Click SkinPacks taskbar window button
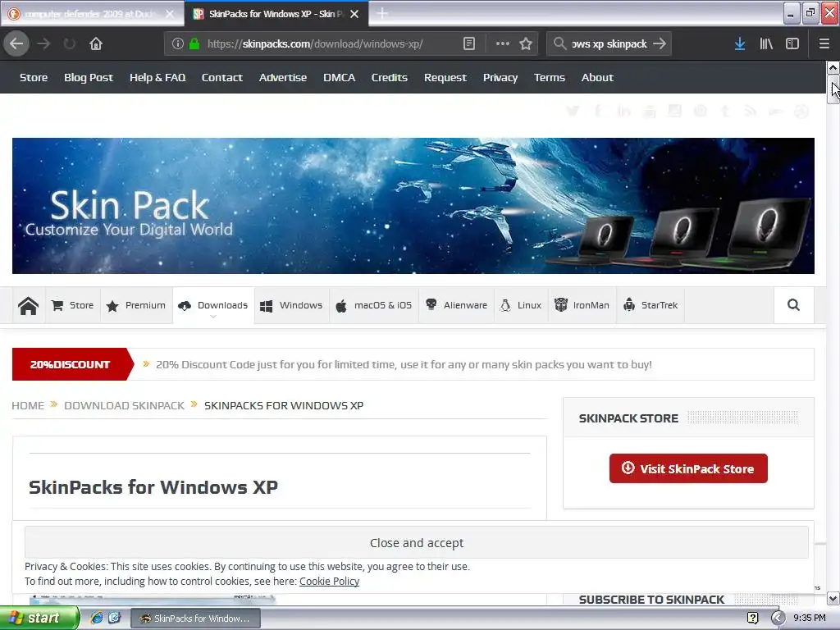The image size is (840, 630). pyautogui.click(x=195, y=619)
